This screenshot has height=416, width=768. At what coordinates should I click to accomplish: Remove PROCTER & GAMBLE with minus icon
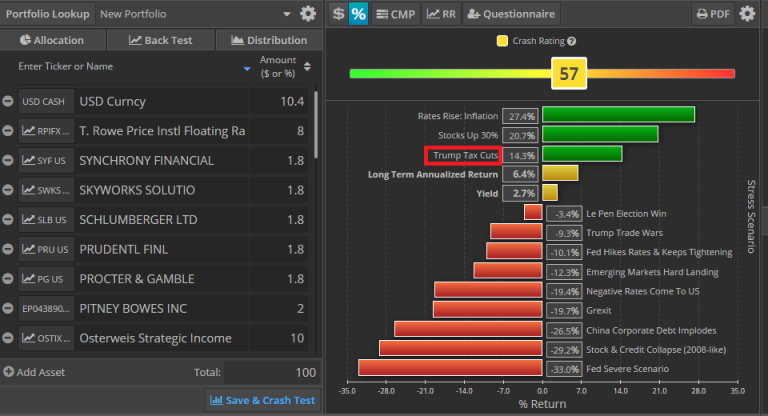(8, 279)
